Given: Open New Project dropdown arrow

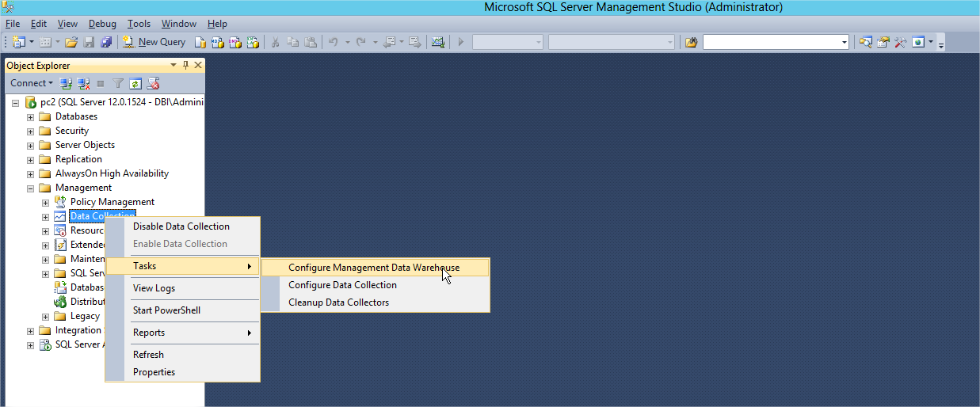Looking at the screenshot, I should pyautogui.click(x=32, y=42).
